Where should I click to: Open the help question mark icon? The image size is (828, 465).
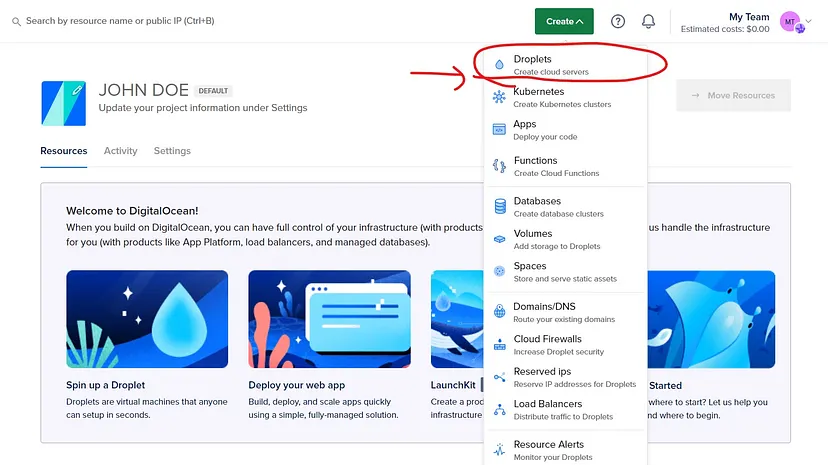pyautogui.click(x=618, y=21)
